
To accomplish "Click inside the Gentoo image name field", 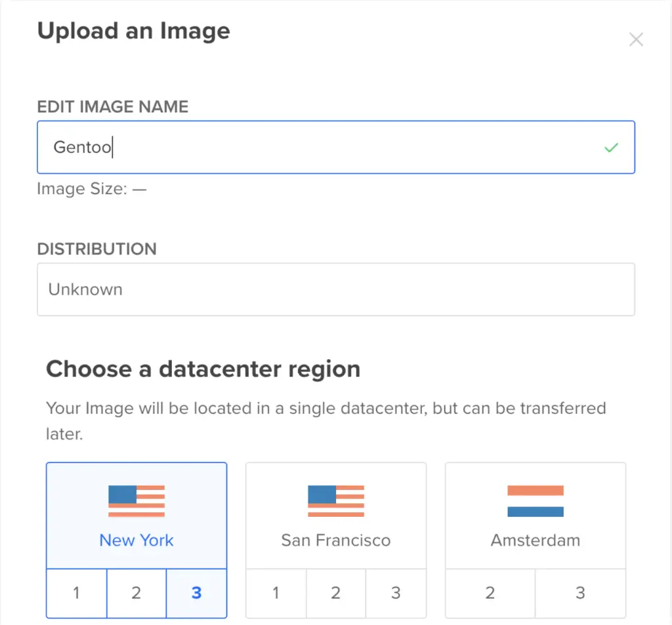I will point(262,148).
